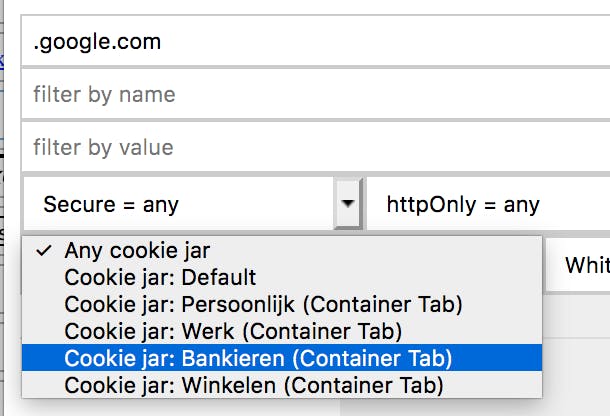
Task: Choose Cookie jar: Default from the list
Action: pyautogui.click(x=160, y=277)
